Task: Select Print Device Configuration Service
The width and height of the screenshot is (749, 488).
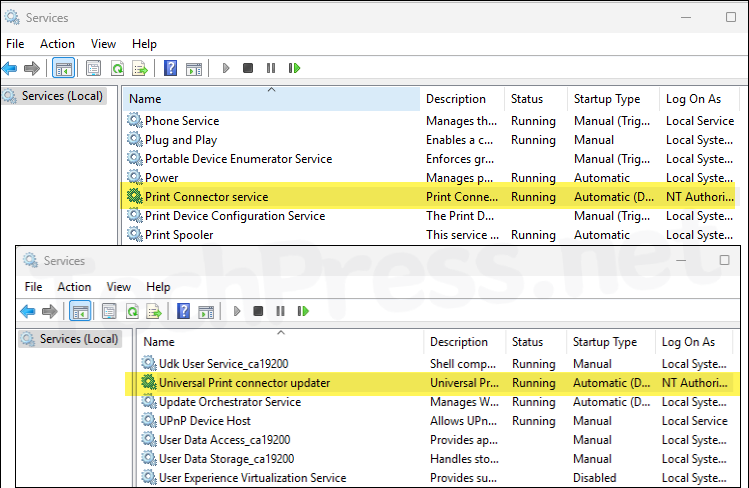Action: coord(430,216)
